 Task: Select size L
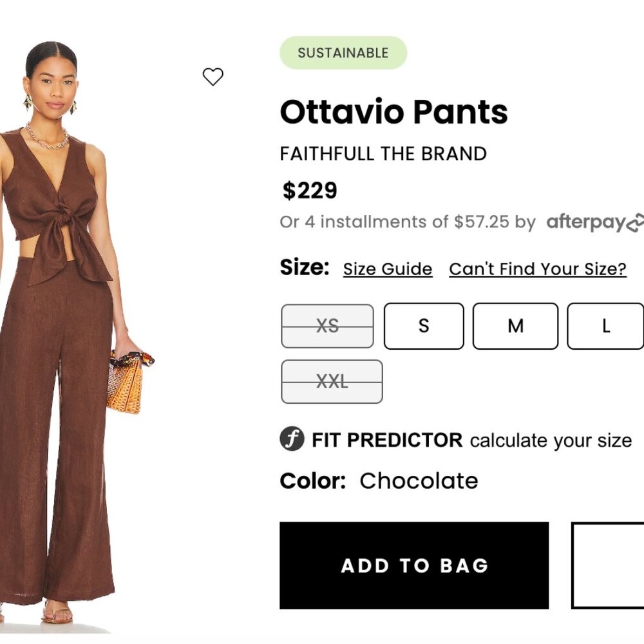pyautogui.click(x=605, y=327)
